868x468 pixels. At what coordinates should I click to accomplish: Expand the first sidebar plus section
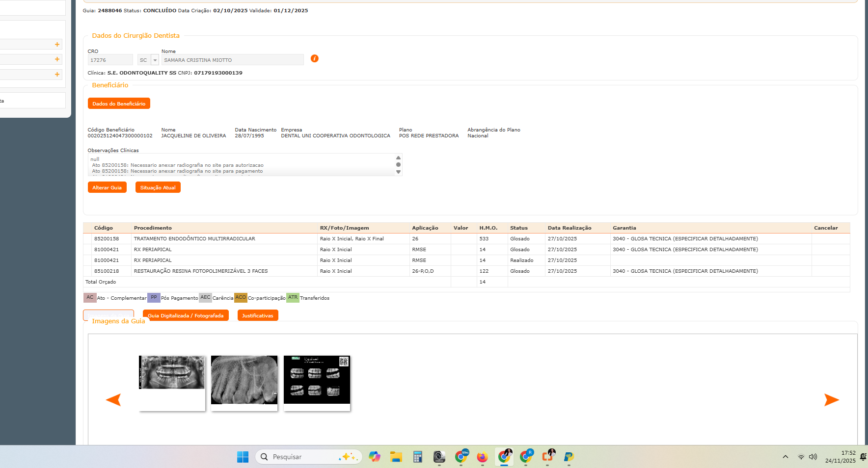tap(57, 45)
